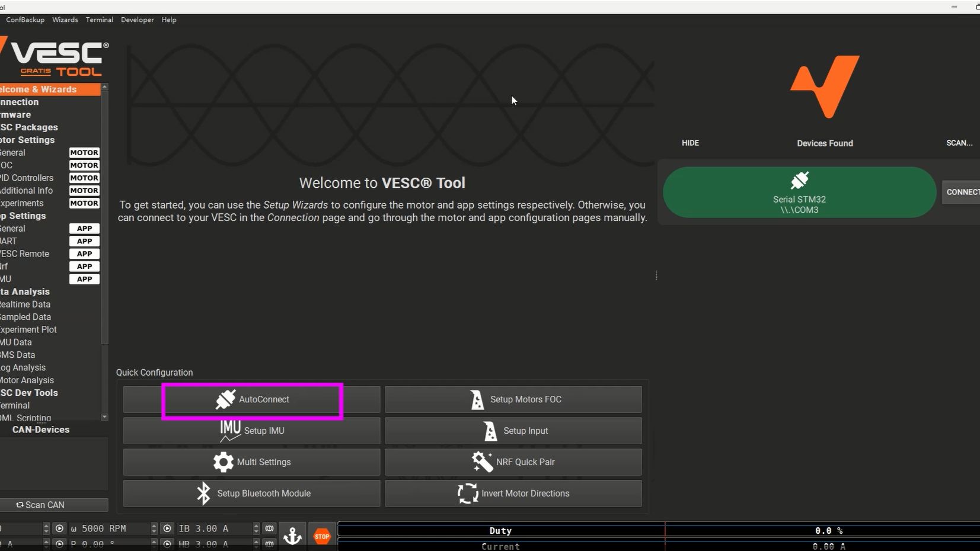This screenshot has height=551, width=980.
Task: Apply IB 3.00 A brake current icon
Action: pos(269,528)
